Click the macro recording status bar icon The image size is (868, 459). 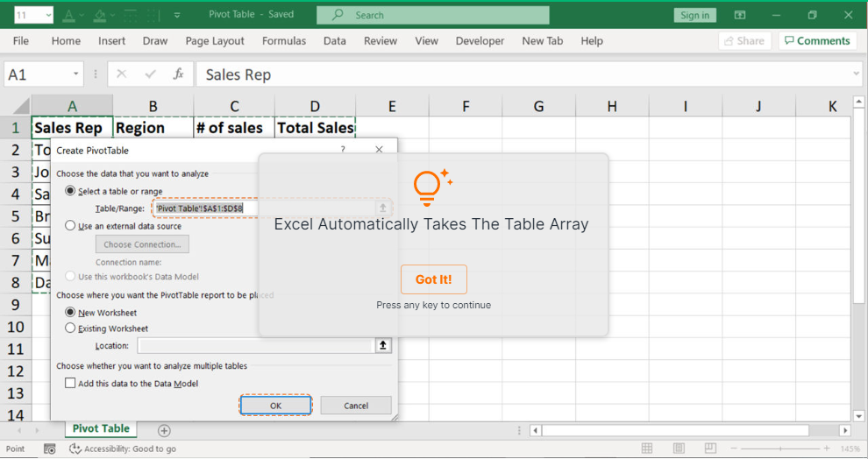point(50,448)
